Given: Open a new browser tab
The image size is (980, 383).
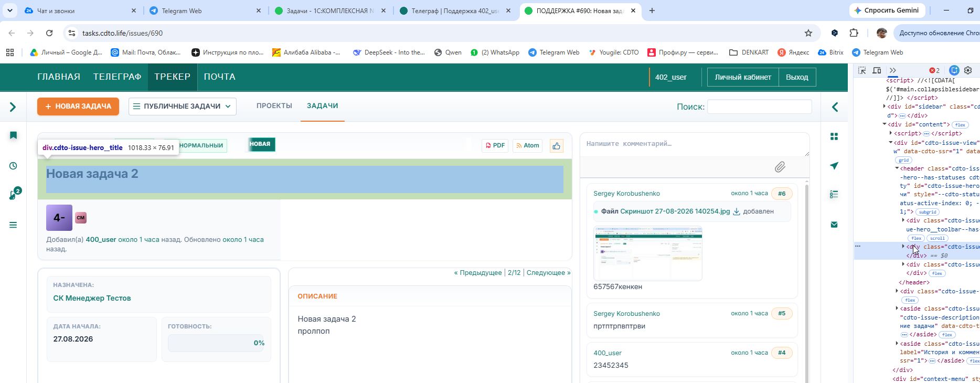Looking at the screenshot, I should [x=652, y=10].
